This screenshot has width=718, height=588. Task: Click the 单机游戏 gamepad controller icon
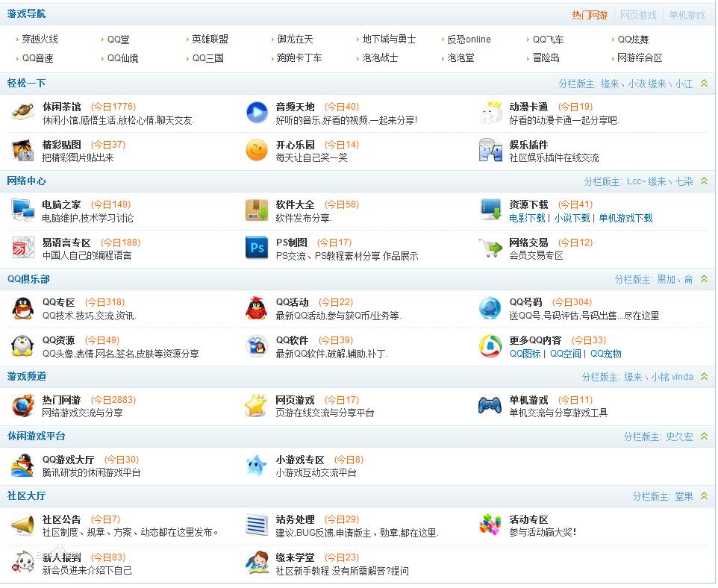click(x=490, y=405)
